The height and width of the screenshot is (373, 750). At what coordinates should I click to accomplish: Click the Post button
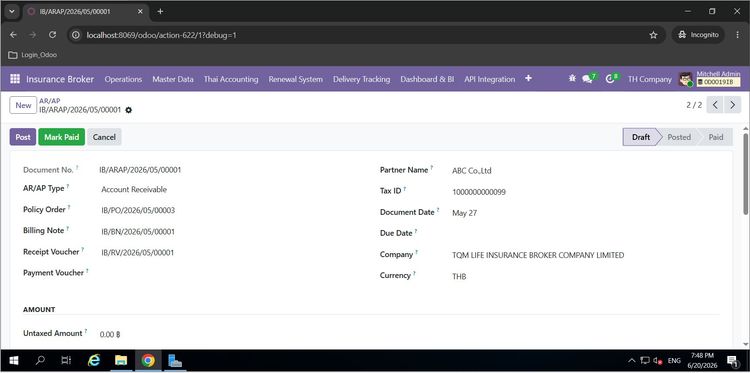(23, 137)
